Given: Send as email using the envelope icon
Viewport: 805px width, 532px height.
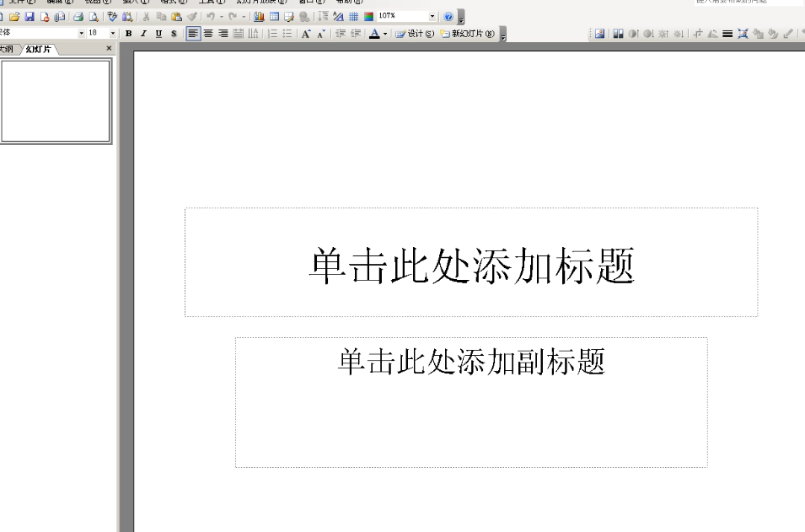Looking at the screenshot, I should click(x=60, y=17).
